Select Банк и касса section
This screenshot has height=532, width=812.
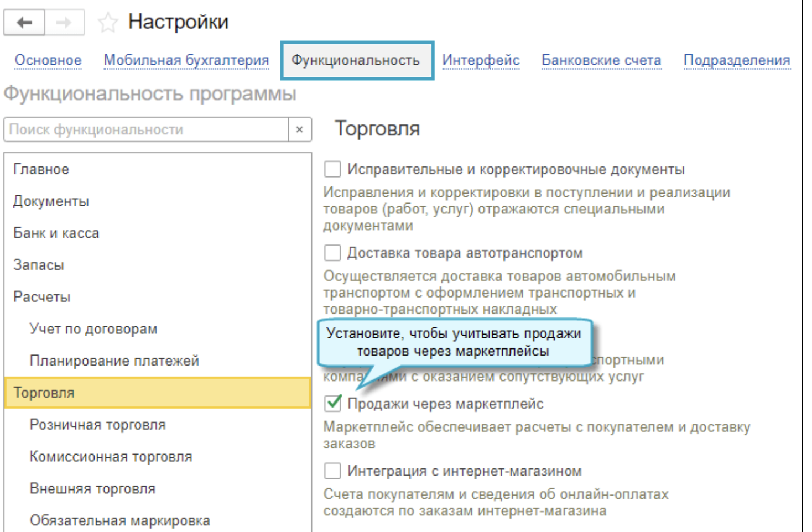tap(56, 233)
